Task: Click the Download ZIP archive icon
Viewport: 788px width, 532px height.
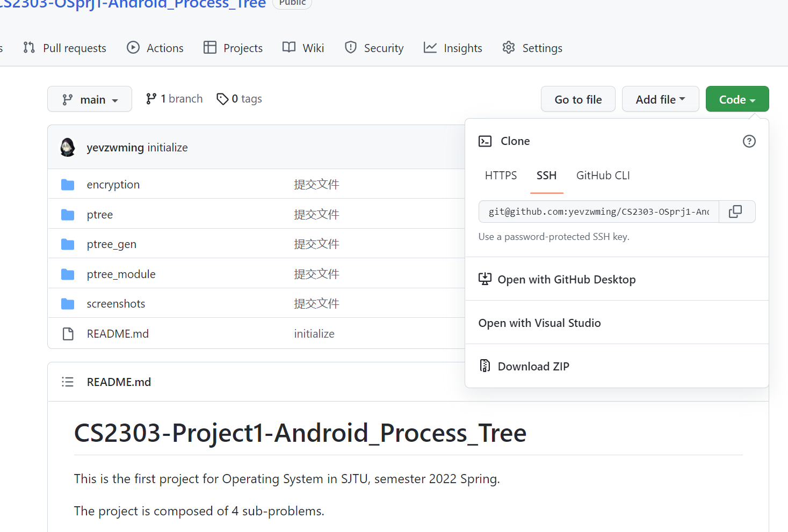Action: click(x=485, y=366)
